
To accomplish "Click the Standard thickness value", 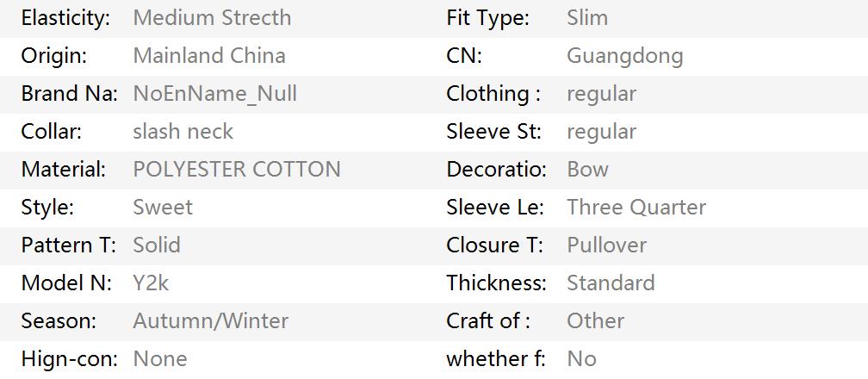I will [x=611, y=283].
